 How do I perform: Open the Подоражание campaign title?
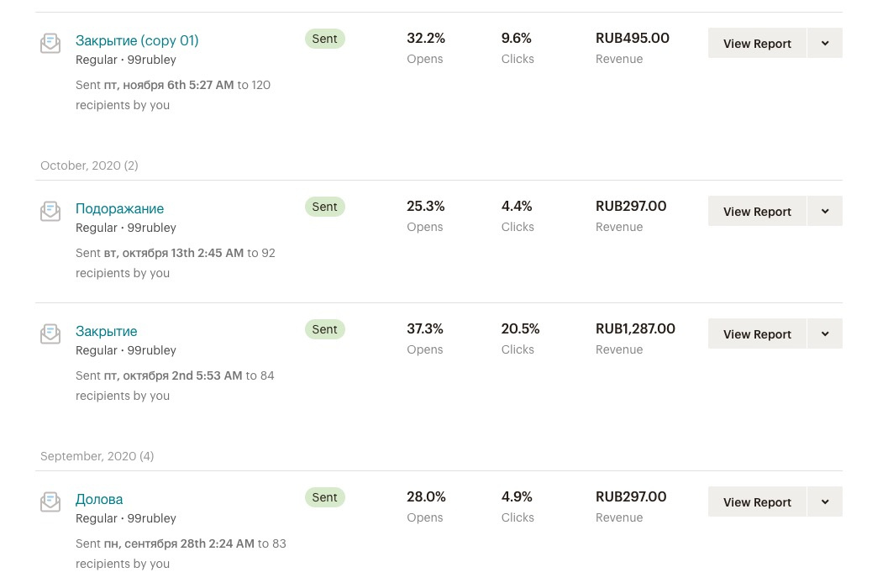coord(119,208)
